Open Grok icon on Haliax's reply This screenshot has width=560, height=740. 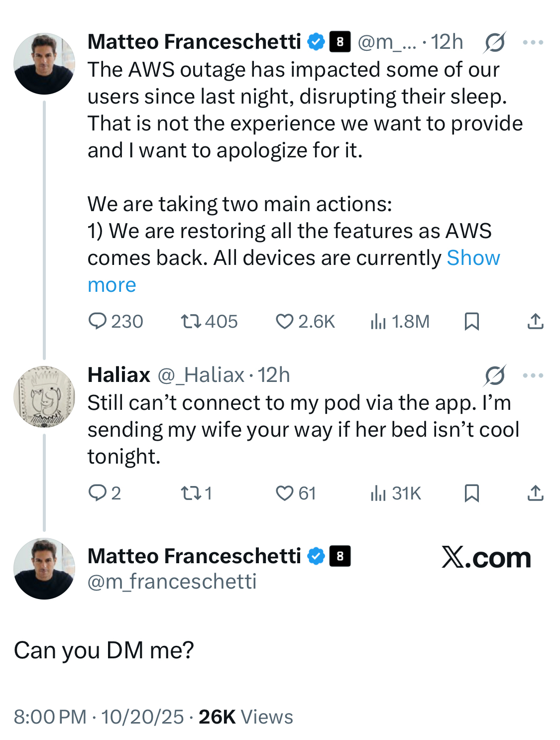point(494,375)
